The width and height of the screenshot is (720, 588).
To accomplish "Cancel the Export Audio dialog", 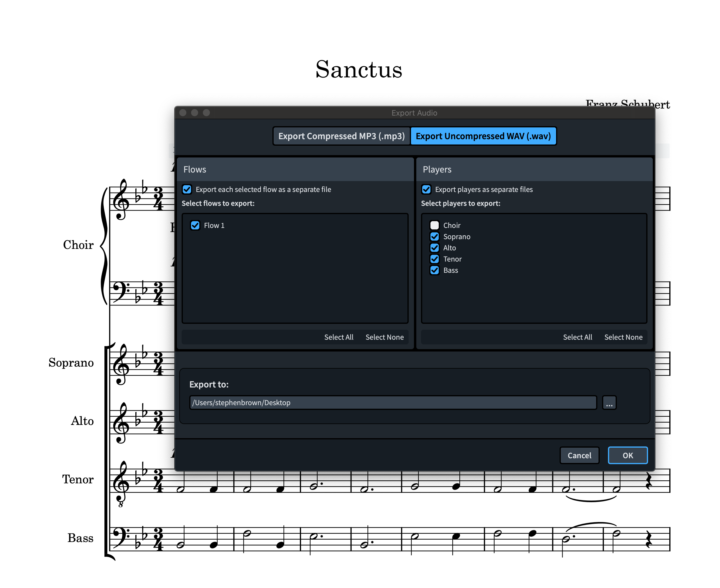I will (x=579, y=455).
